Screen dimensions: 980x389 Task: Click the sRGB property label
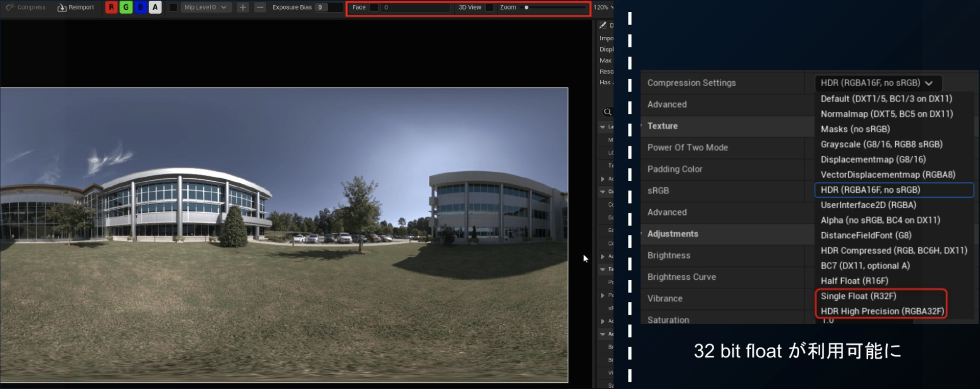coord(658,190)
